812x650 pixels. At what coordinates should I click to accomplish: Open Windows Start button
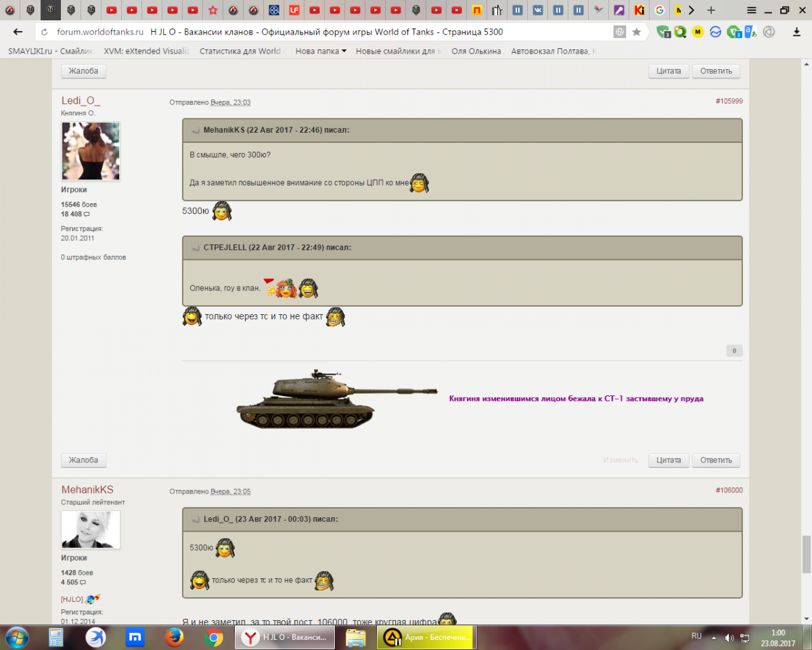16,637
